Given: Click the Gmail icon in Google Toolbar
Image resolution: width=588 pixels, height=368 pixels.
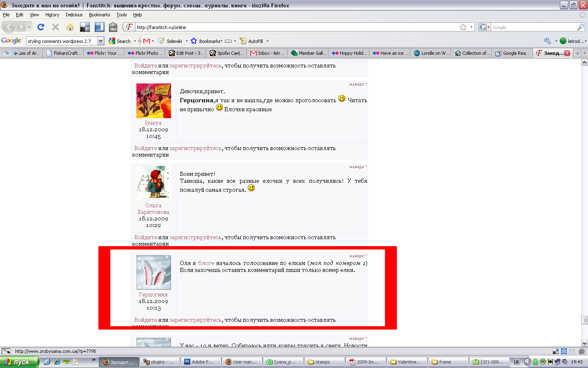Looking at the screenshot, I should [x=147, y=41].
